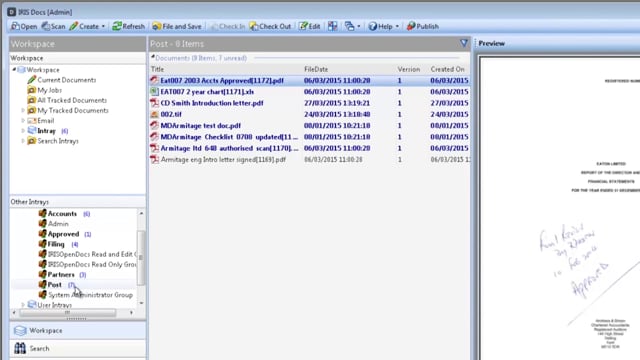This screenshot has height=360, width=640.
Task: Select MDArmitage Checklist 0708 updated row
Action: (x=309, y=137)
